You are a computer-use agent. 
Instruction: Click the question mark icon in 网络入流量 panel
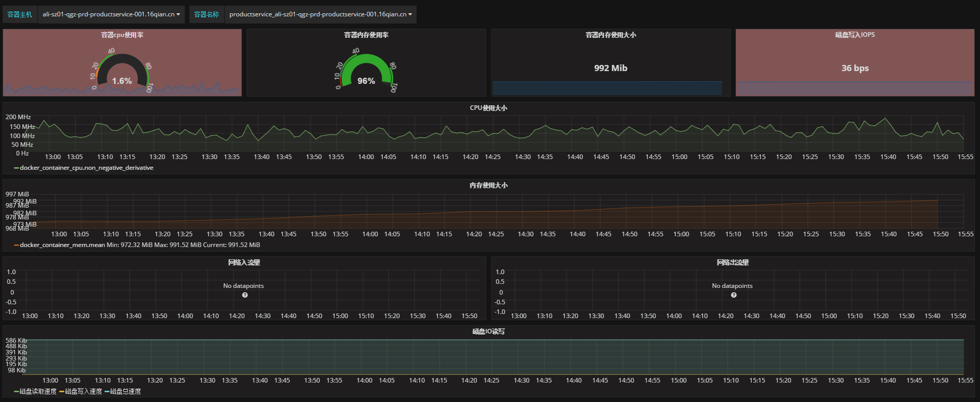245,295
